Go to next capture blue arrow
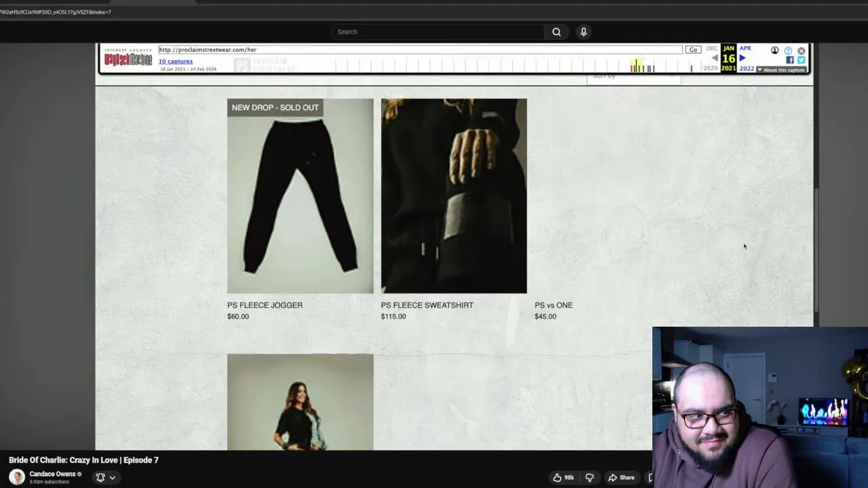Image resolution: width=868 pixels, height=488 pixels. tap(743, 58)
